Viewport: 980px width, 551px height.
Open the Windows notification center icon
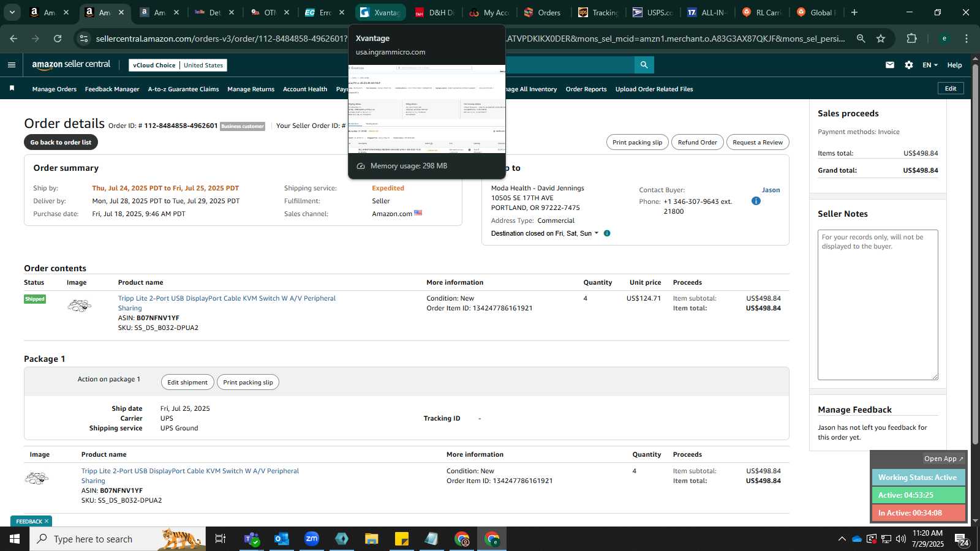(962, 539)
